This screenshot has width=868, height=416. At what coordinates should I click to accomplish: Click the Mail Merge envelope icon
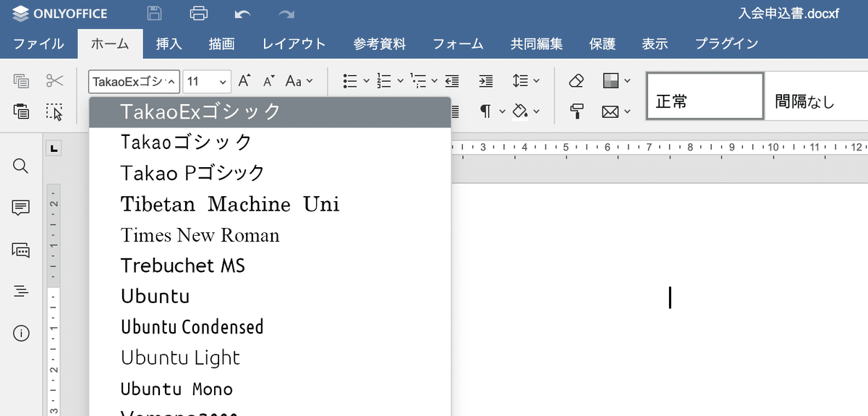coord(611,111)
